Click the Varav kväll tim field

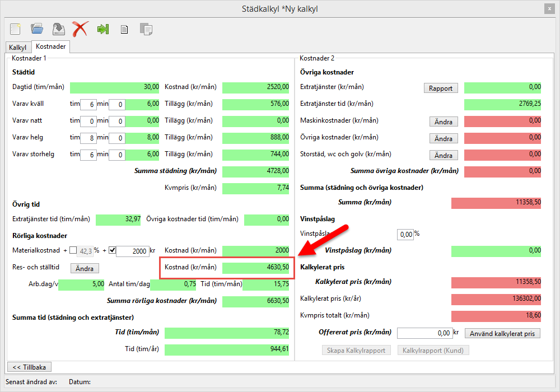pyautogui.click(x=88, y=104)
